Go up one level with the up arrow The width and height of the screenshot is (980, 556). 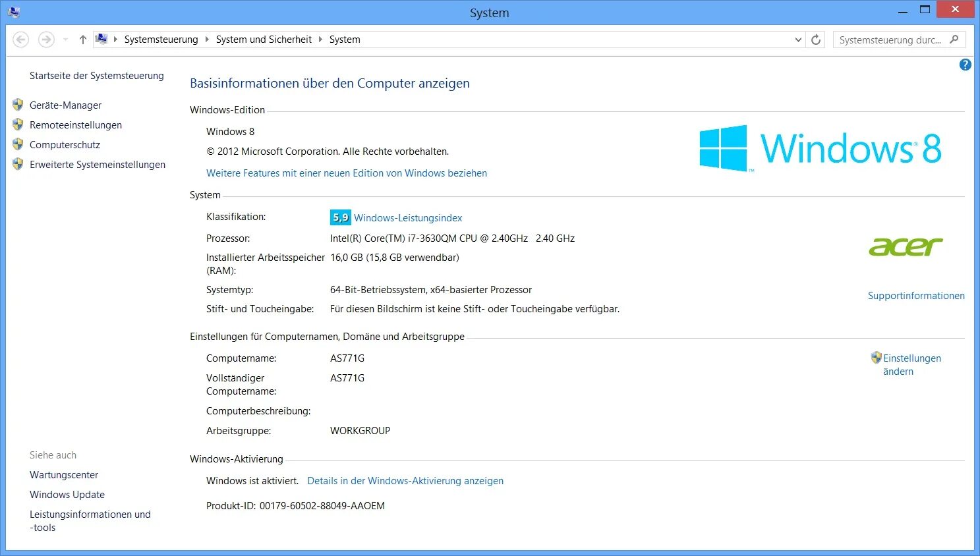tap(82, 40)
